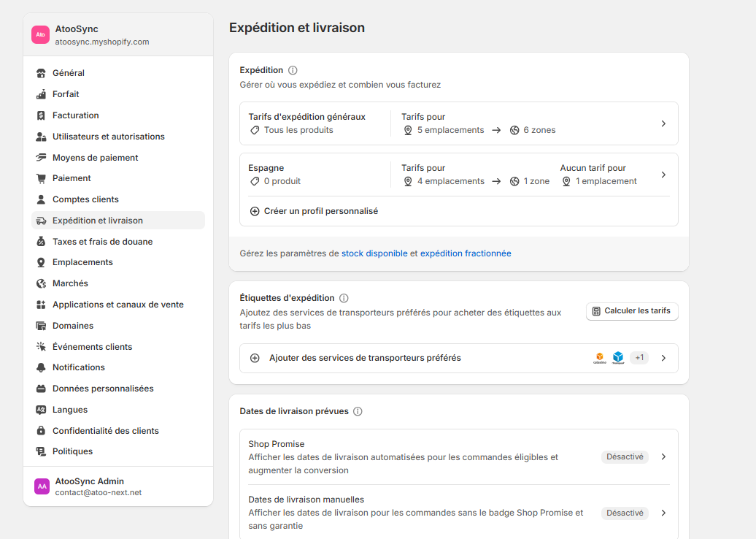Open the Espagne profile via its chevron
Screen dimensions: 756x539
click(x=663, y=175)
